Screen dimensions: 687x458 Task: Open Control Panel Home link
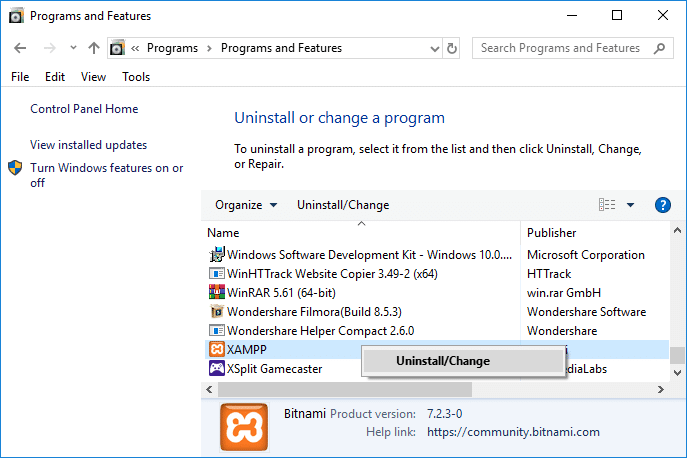coord(84,109)
